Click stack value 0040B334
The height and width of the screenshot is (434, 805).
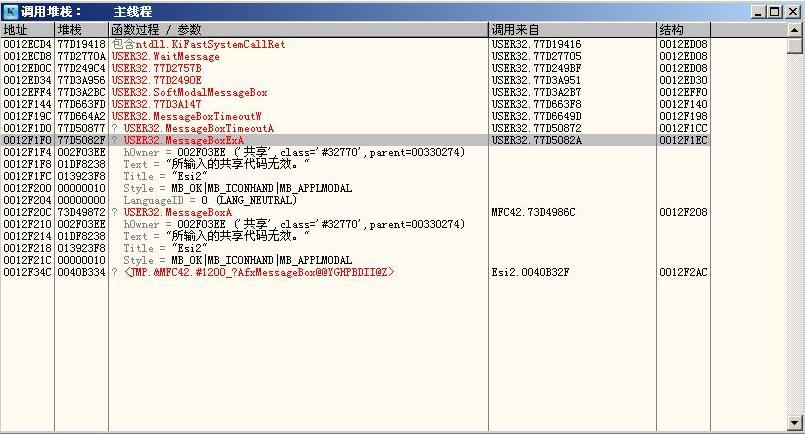click(x=81, y=272)
